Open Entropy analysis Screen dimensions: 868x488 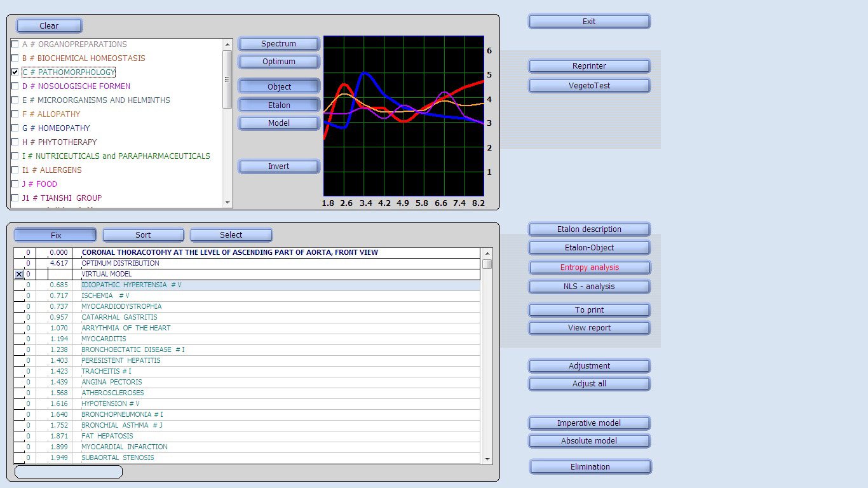589,268
